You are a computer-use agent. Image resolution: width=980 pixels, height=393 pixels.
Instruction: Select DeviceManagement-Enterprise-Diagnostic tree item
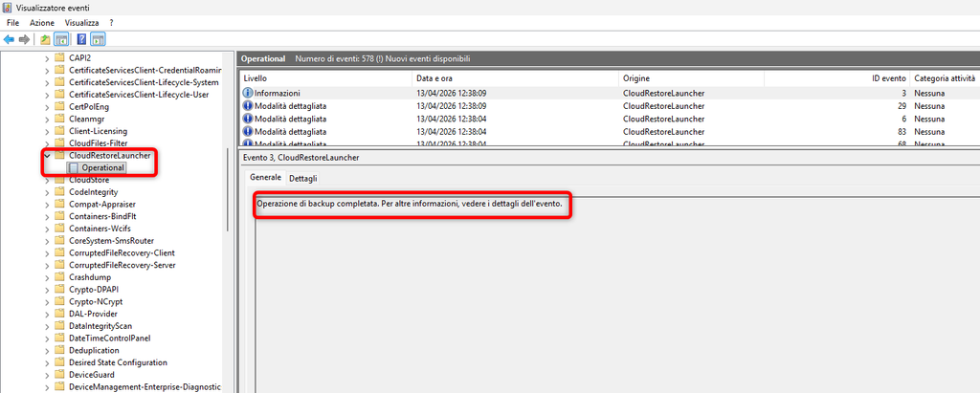pos(145,387)
